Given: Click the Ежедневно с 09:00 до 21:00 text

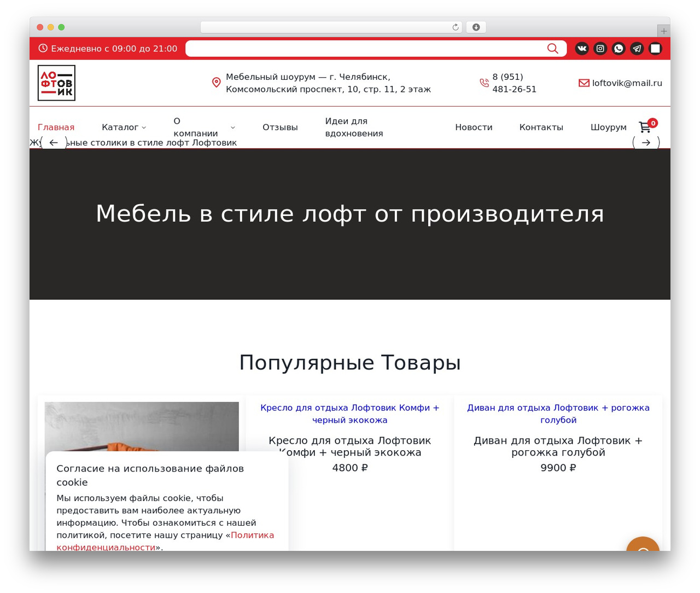Looking at the screenshot, I should (x=114, y=49).
